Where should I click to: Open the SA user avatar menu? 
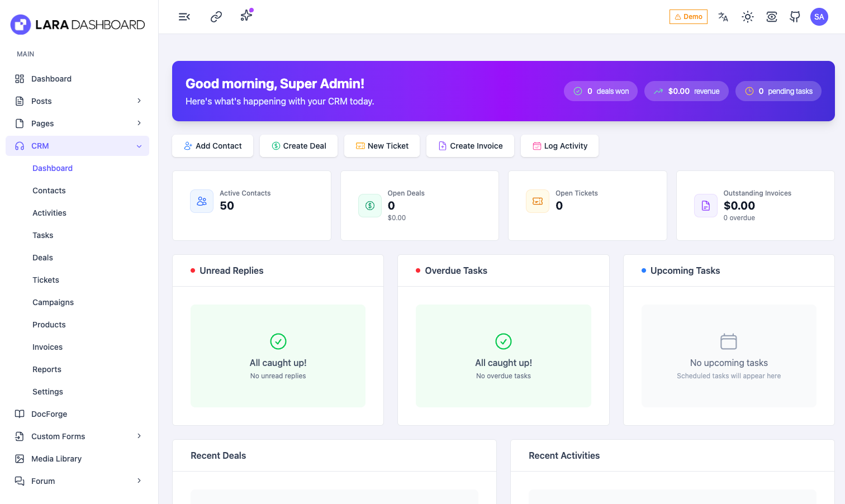[x=819, y=17]
